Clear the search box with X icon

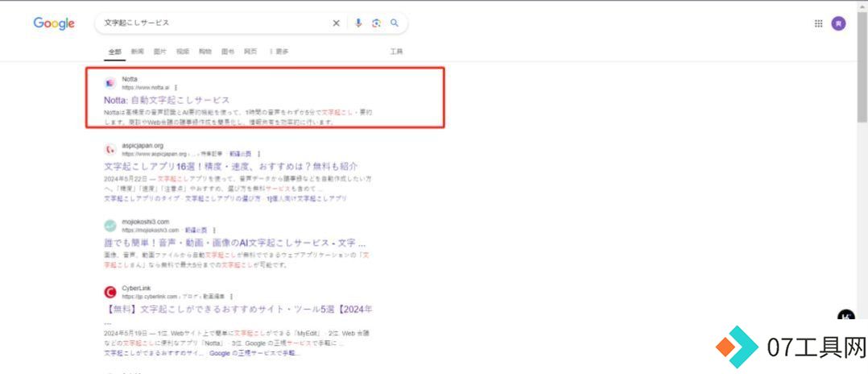coord(336,23)
